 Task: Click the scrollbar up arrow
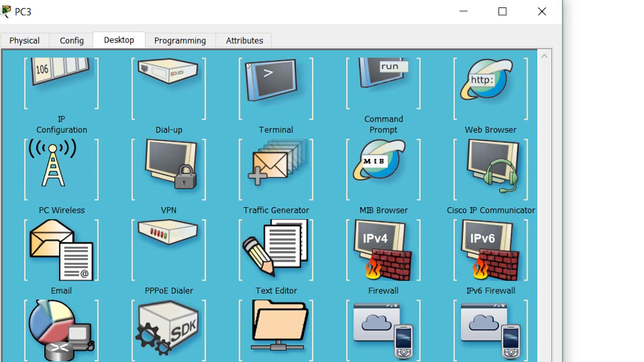(544, 56)
